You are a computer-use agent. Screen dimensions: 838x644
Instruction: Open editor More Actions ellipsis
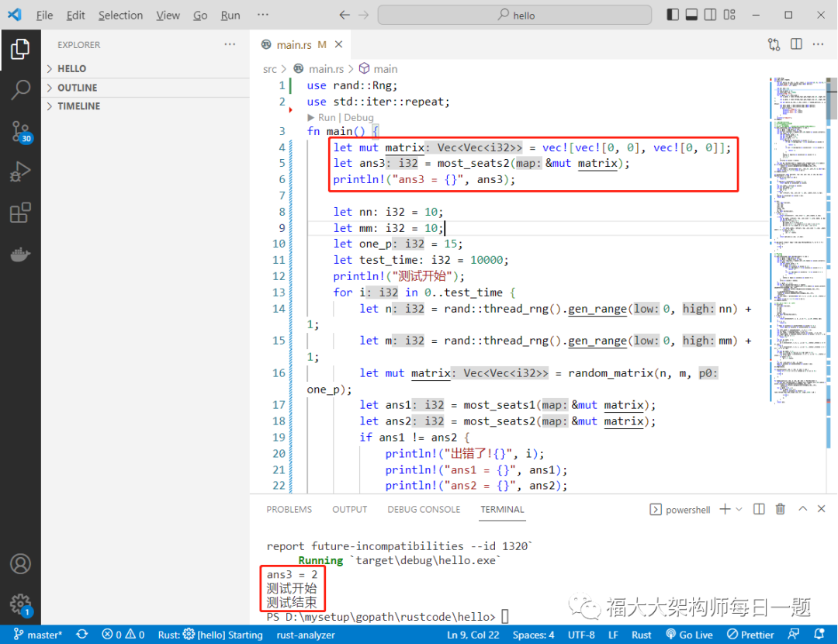point(819,44)
